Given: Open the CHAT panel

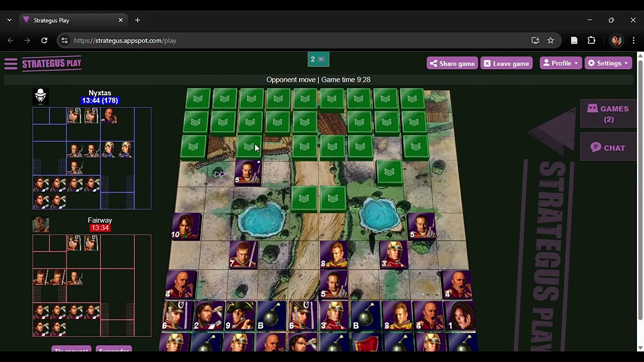Looking at the screenshot, I should [609, 148].
